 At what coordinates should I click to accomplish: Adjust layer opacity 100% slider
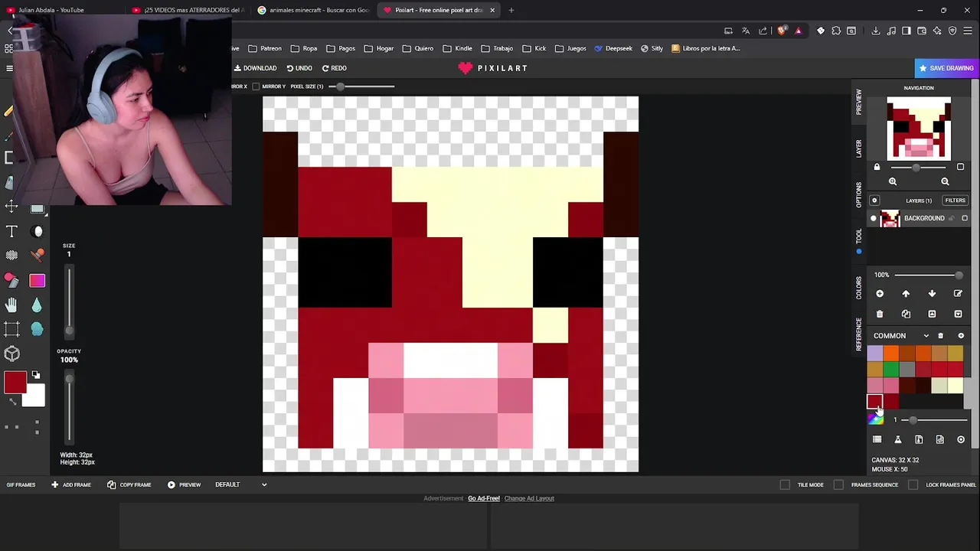click(928, 275)
